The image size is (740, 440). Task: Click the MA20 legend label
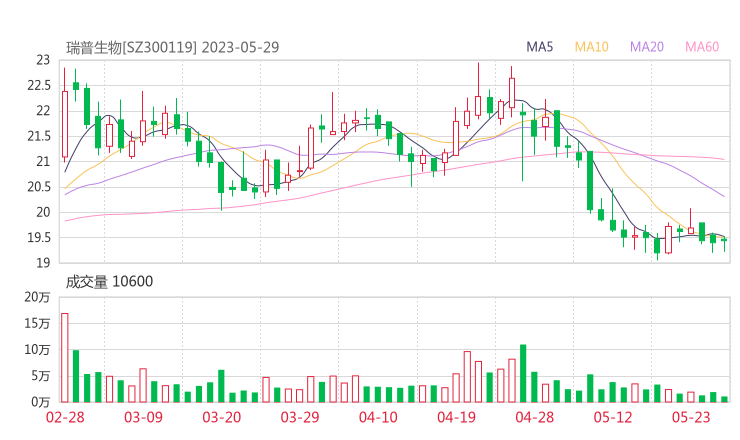pyautogui.click(x=647, y=47)
